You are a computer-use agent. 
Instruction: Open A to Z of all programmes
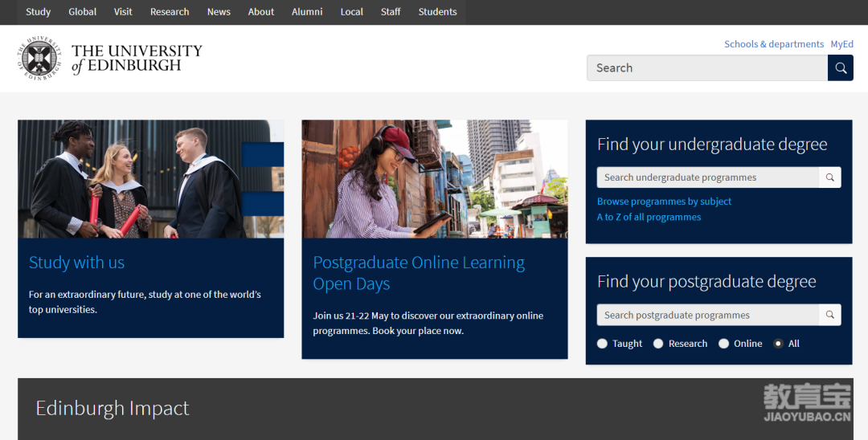pos(649,218)
